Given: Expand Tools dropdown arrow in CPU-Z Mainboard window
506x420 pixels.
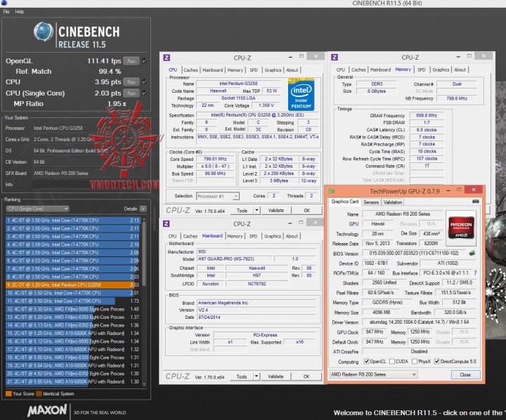Looking at the screenshot, I should click(257, 376).
